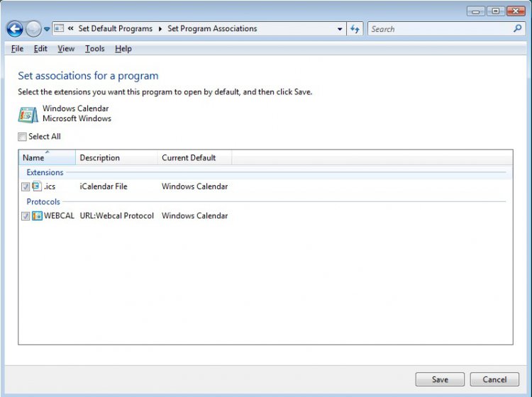Click the .ics file type icon
532x397 pixels.
pyautogui.click(x=37, y=186)
